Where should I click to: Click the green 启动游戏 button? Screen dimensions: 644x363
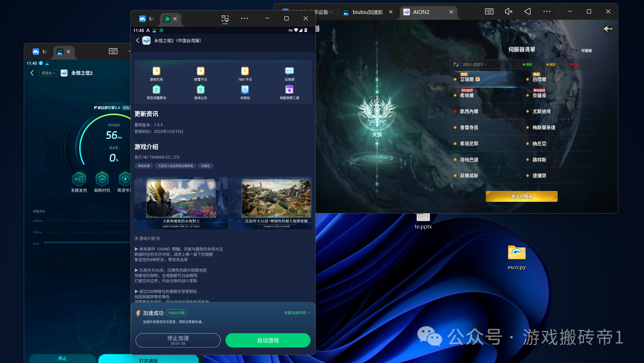268,340
